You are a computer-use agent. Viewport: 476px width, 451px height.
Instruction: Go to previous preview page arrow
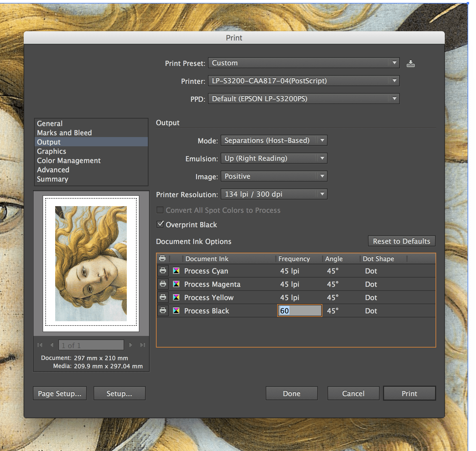click(x=52, y=345)
